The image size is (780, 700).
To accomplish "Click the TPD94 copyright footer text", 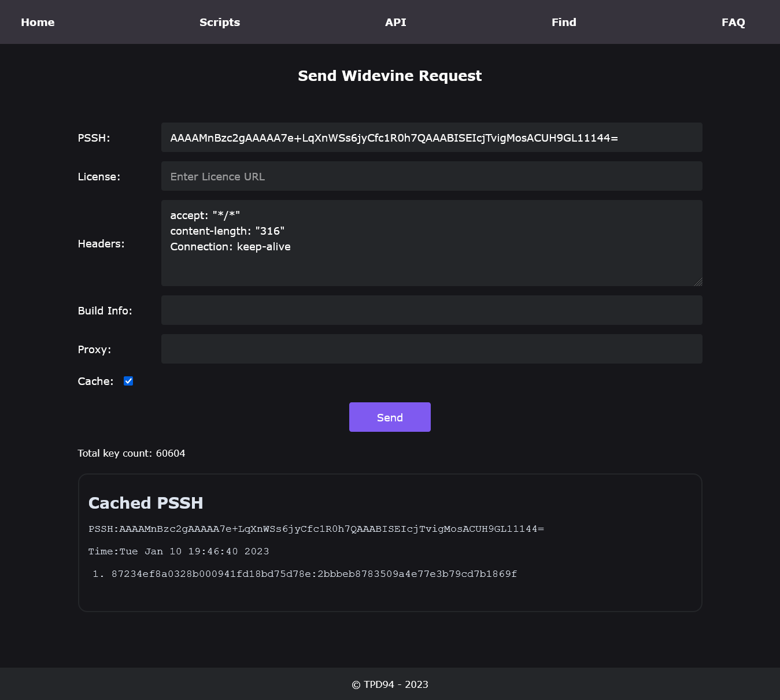I will 390,684.
